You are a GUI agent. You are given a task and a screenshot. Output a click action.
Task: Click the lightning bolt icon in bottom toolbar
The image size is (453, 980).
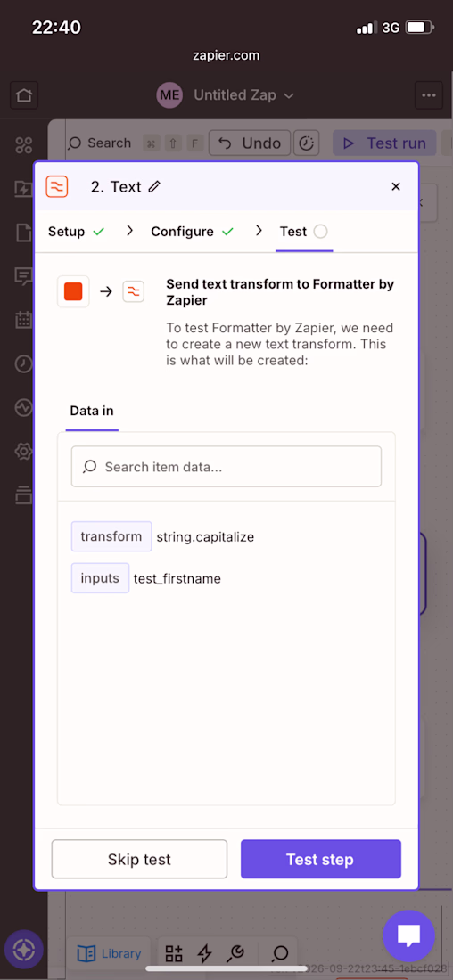click(204, 953)
